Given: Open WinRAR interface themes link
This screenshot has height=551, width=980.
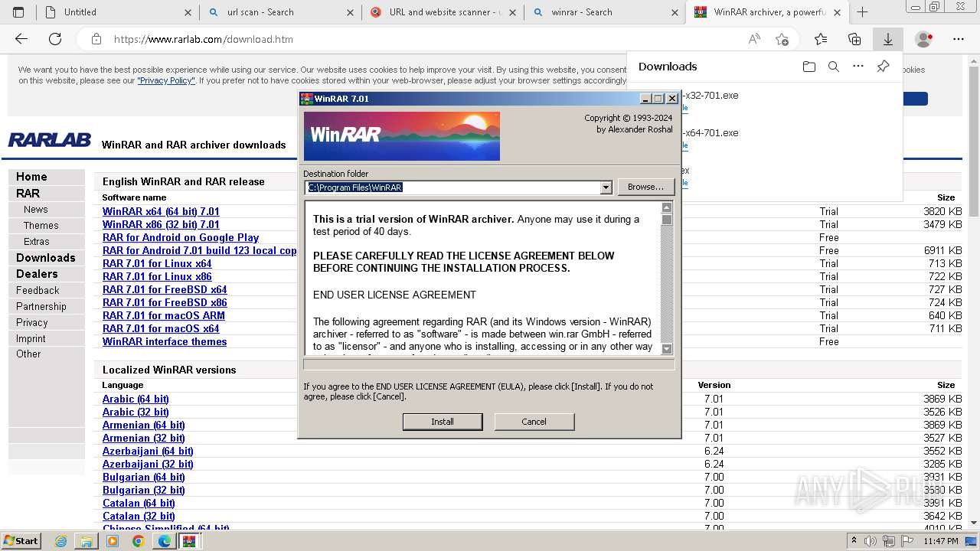Looking at the screenshot, I should point(165,341).
